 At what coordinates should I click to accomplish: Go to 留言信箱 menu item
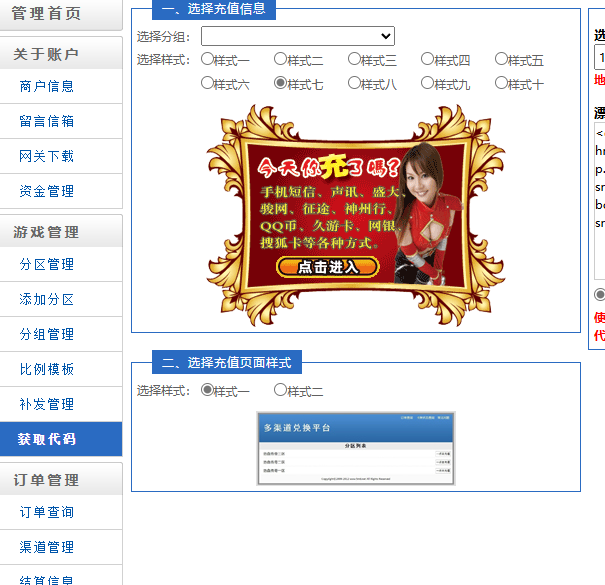47,121
